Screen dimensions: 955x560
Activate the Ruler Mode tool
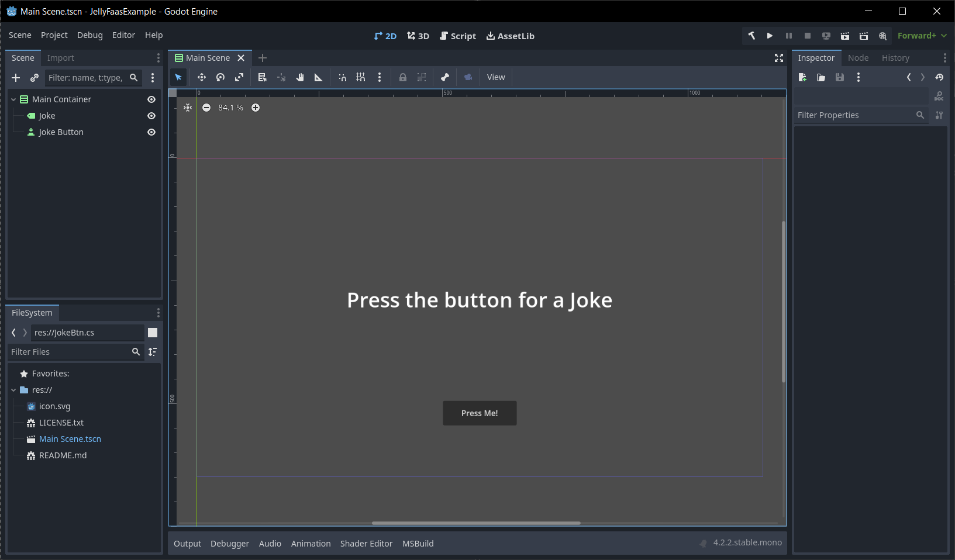(319, 77)
